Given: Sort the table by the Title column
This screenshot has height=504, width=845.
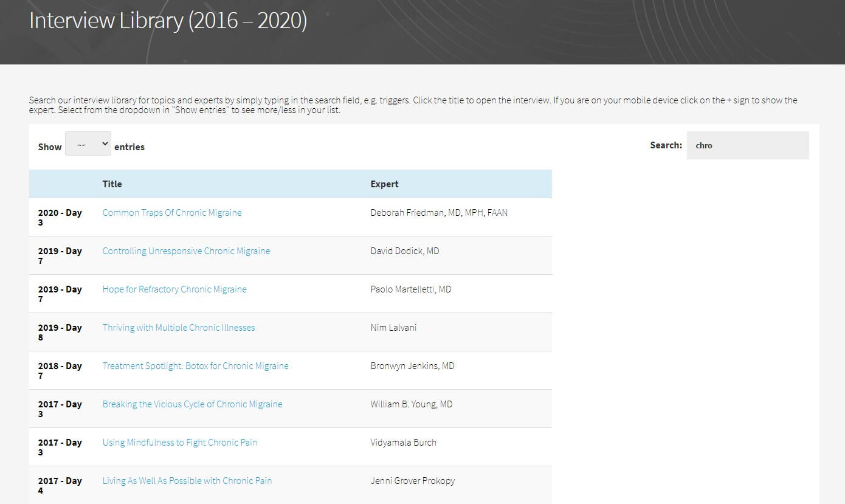Looking at the screenshot, I should (x=112, y=184).
